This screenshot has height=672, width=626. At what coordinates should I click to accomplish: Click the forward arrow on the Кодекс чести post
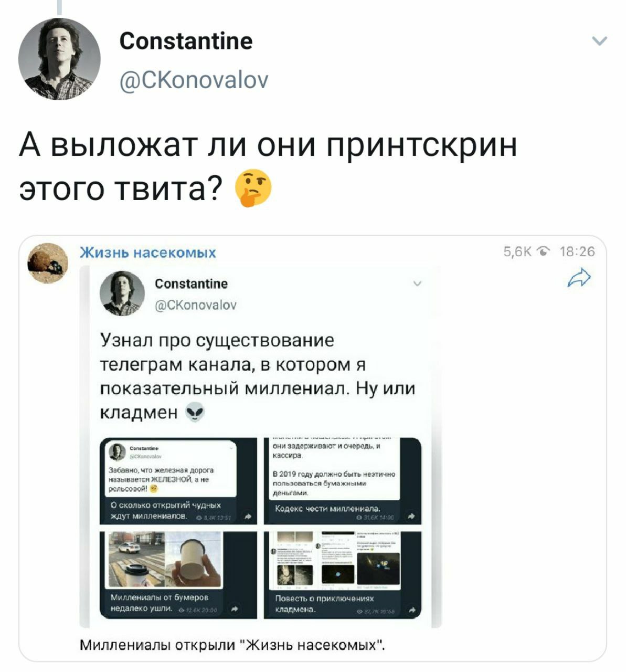(x=412, y=516)
